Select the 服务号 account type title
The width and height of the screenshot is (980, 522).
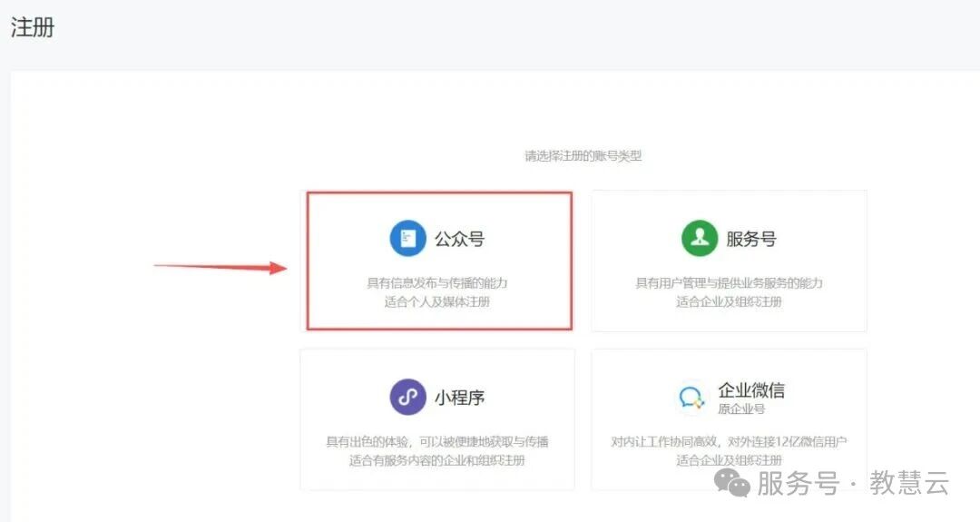coord(751,239)
